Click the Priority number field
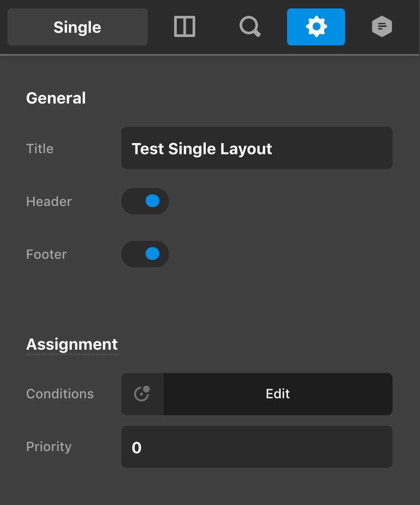This screenshot has width=420, height=505. pos(257,447)
